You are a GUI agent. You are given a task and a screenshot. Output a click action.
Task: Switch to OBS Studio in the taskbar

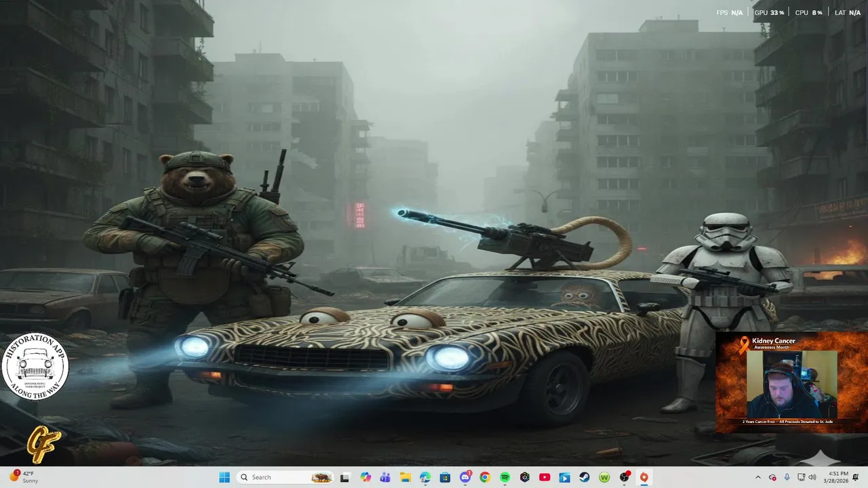pyautogui.click(x=624, y=477)
